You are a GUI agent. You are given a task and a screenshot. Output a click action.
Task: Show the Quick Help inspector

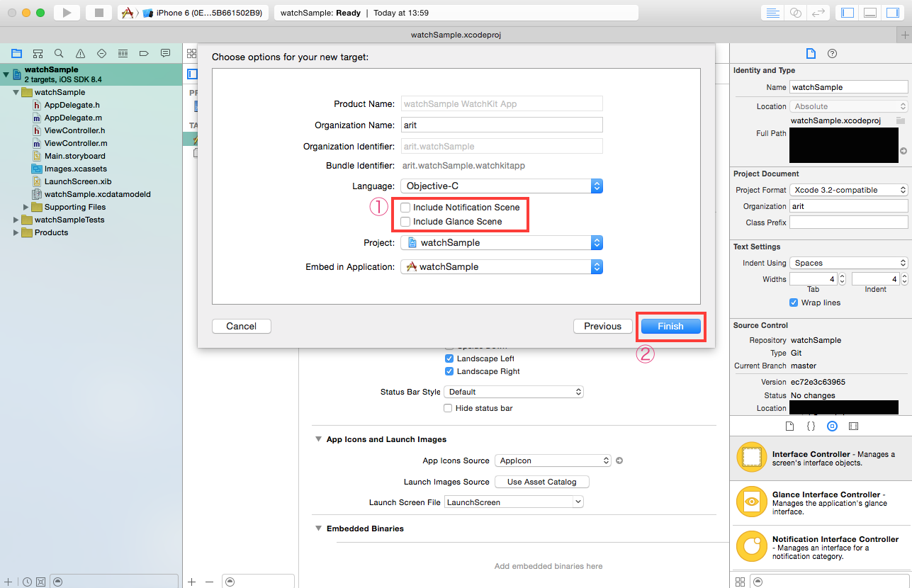tap(833, 54)
